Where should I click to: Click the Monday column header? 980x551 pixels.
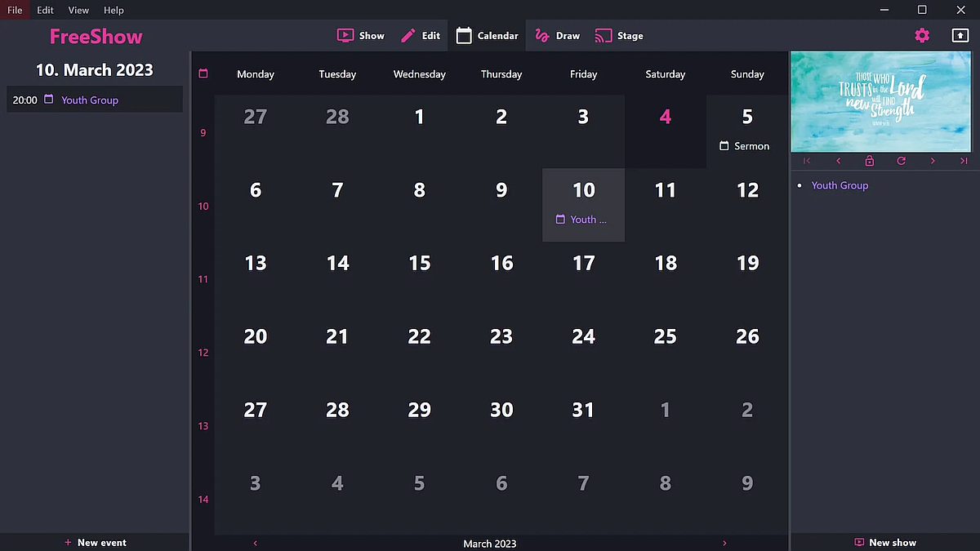(x=256, y=73)
